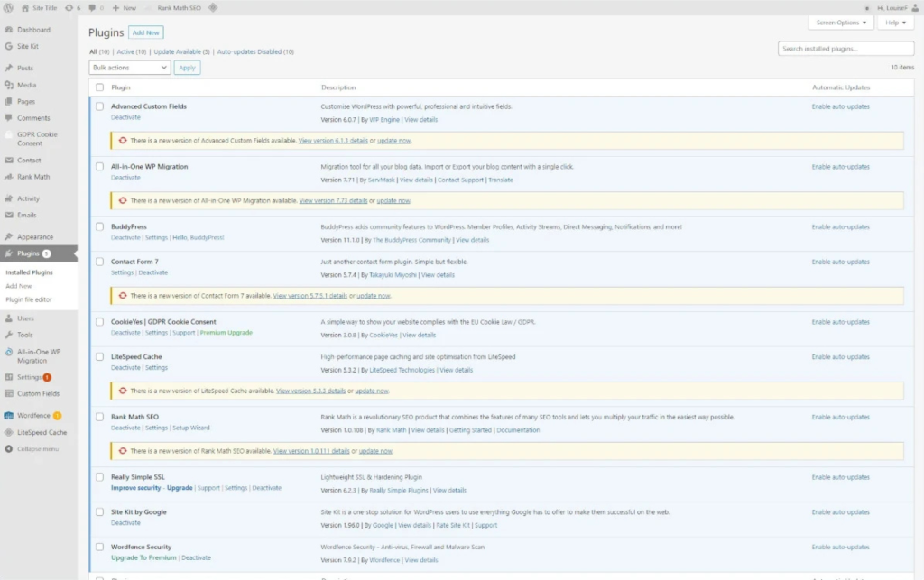Check the CookieYes GDPR Cookie Consent checkbox
Image resolution: width=924 pixels, height=580 pixels.
(x=99, y=321)
